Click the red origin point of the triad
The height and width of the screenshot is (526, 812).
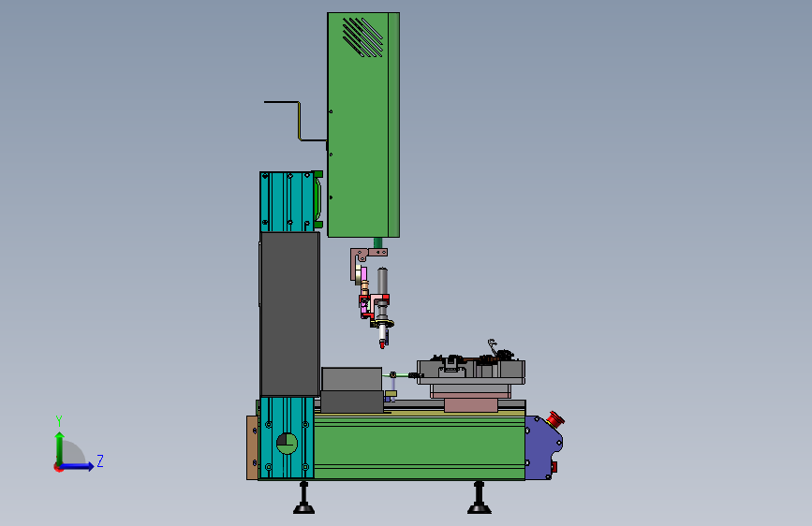pos(58,467)
